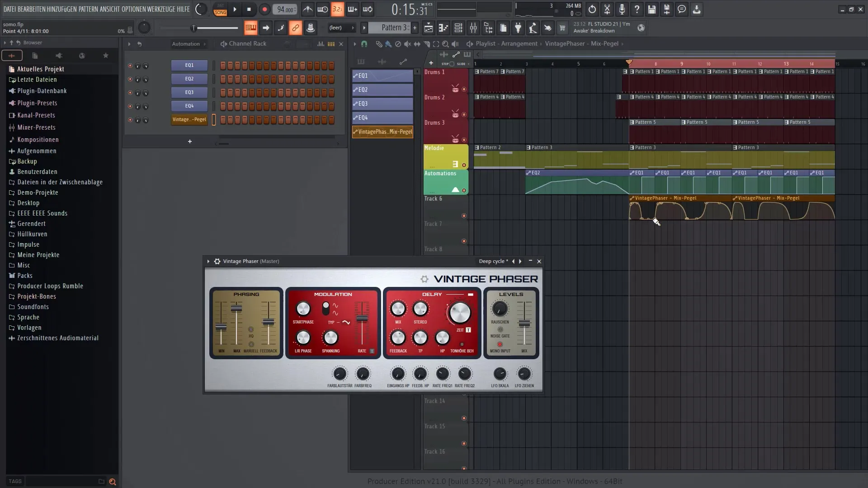Open Channel Rack graph editor icon
The image size is (868, 488).
(x=321, y=44)
